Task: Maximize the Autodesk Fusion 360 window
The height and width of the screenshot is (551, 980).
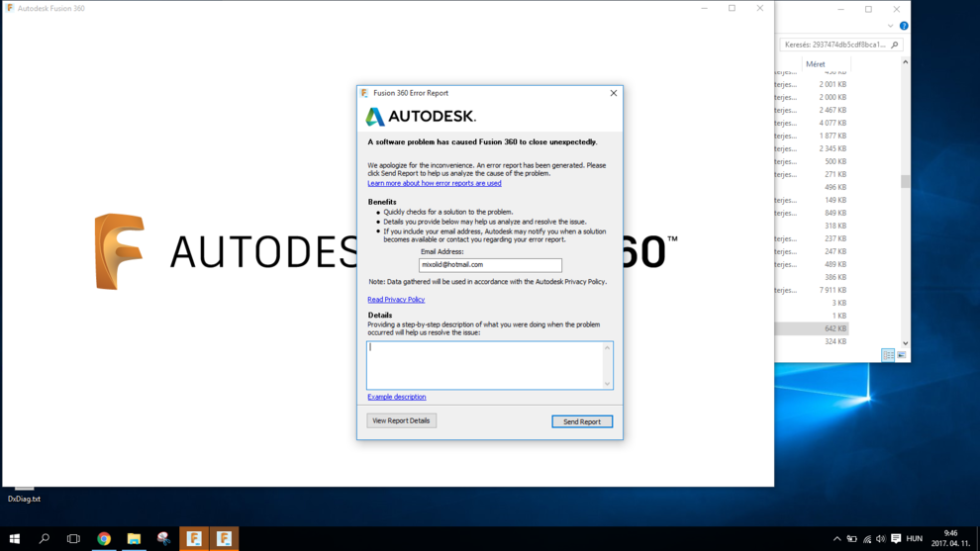Action: click(732, 8)
